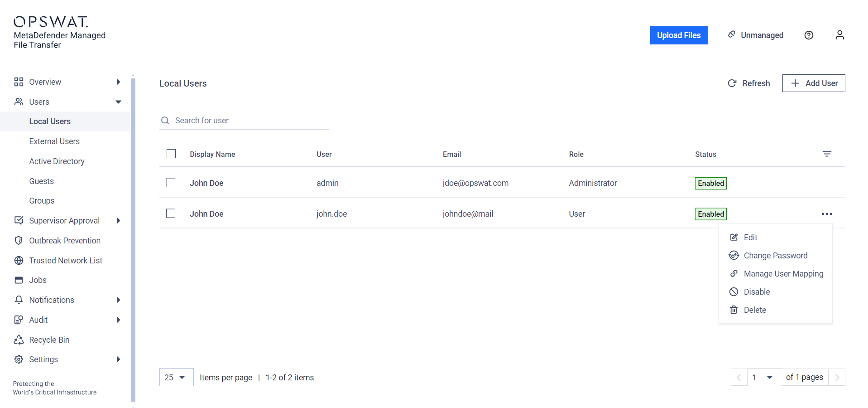Click the Upload Files button
This screenshot has width=868, height=408.
678,35
